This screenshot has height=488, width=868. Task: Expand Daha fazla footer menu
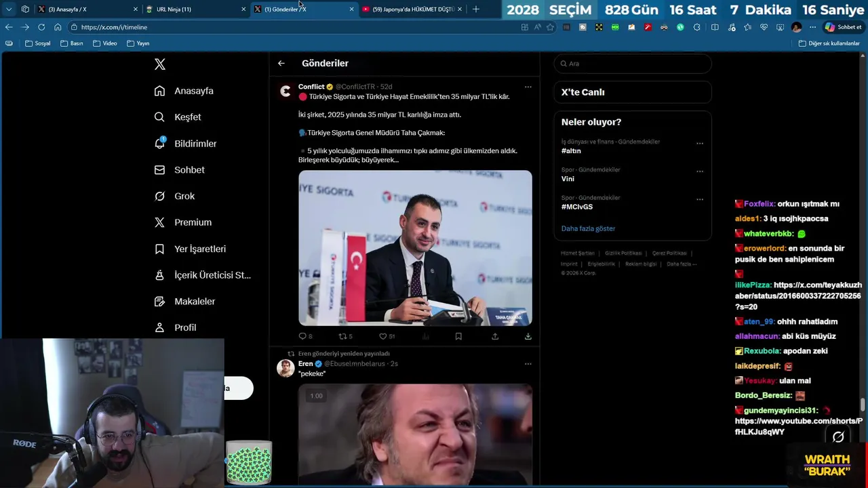pos(682,264)
